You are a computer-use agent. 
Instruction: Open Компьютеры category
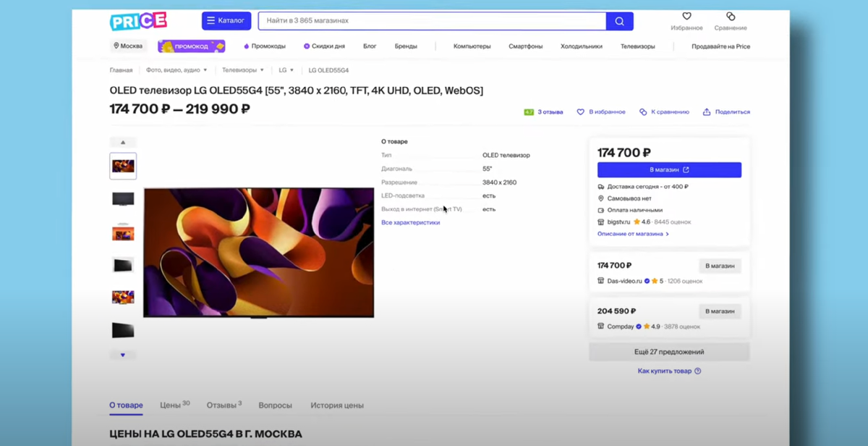pos(472,46)
